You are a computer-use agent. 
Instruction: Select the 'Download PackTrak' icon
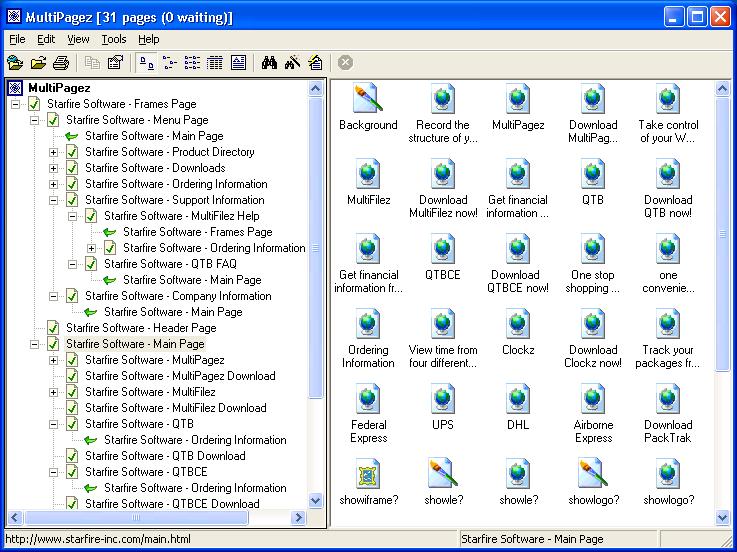pos(668,399)
